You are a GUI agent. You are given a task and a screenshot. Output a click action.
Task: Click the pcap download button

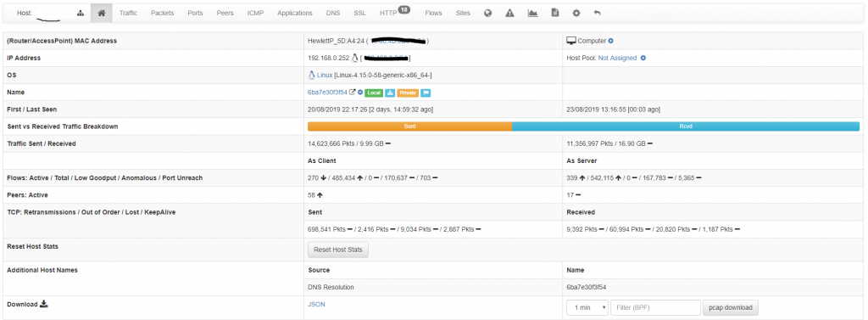tap(731, 307)
